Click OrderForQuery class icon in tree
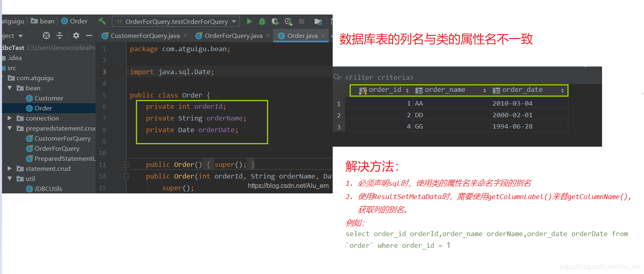The image size is (644, 274). 29,149
